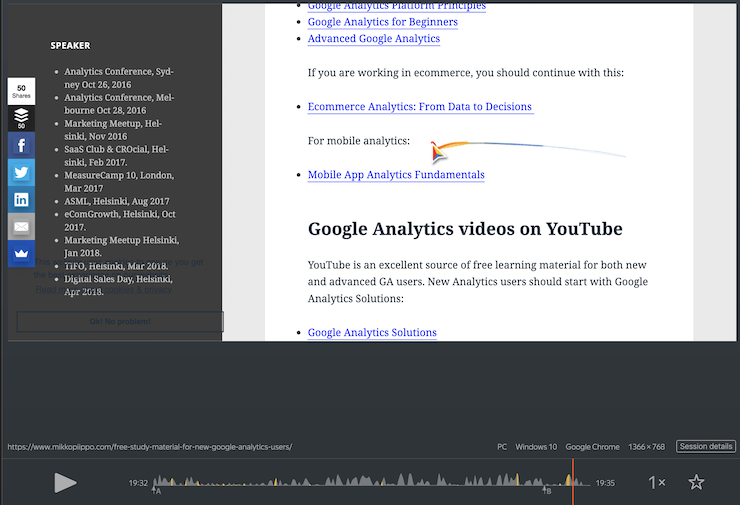740x505 pixels.
Task: Click the Digital Sales Day, Helsinki entry
Action: [x=118, y=285]
